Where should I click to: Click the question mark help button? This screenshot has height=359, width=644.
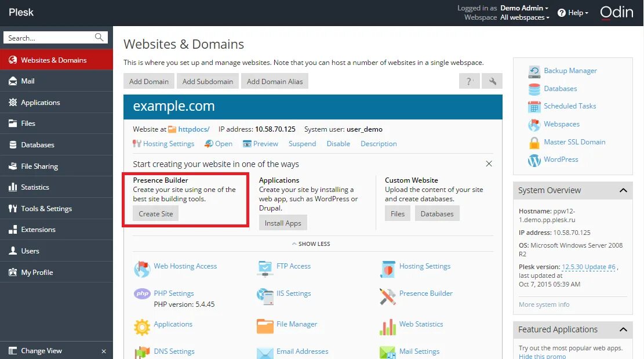tap(469, 81)
